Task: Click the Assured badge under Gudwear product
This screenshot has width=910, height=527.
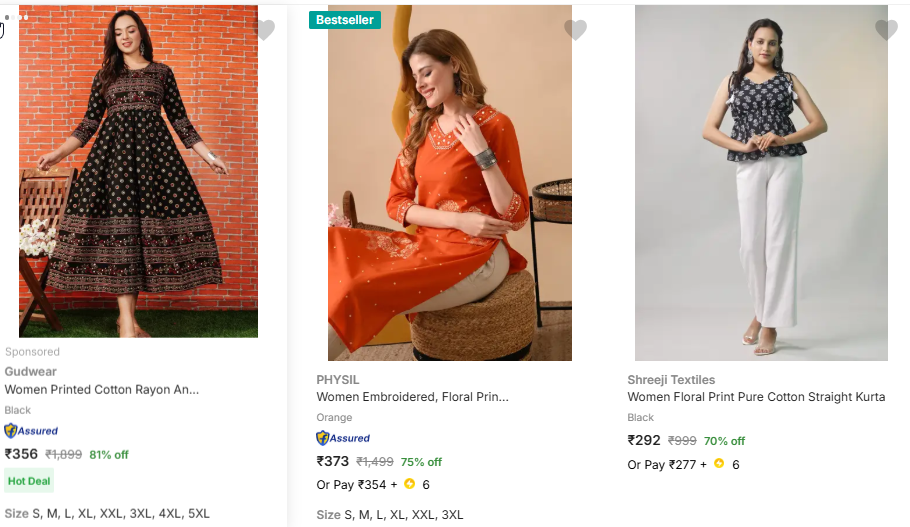Action: tap(31, 431)
